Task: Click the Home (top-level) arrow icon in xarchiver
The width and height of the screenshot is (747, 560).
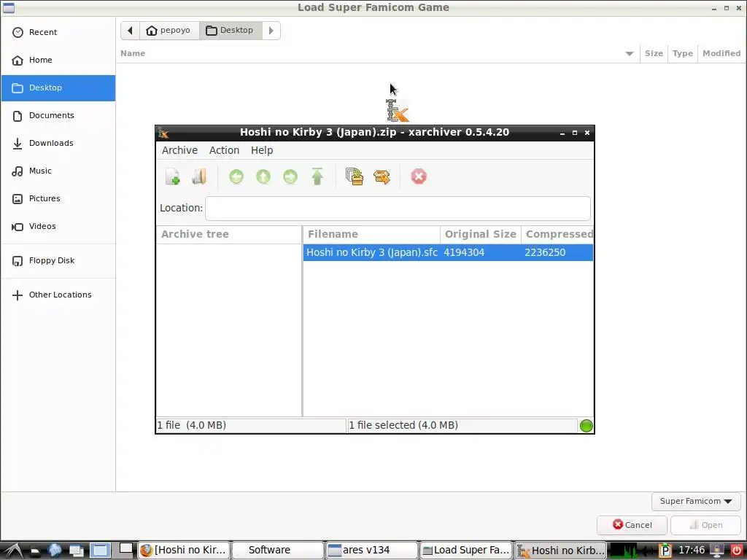Action: [x=317, y=176]
